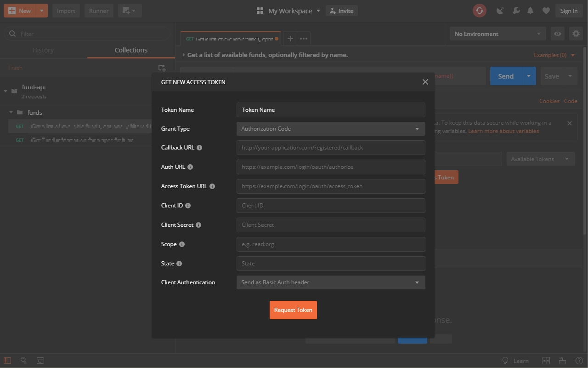This screenshot has height=368, width=588.
Task: Expand the Examples (0) dropdown
Action: (x=554, y=55)
